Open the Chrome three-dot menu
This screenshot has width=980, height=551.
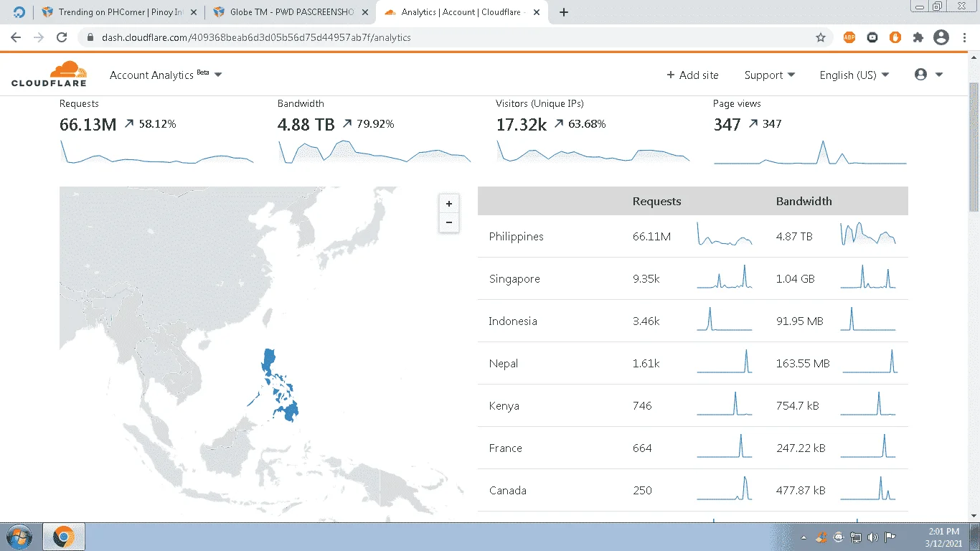[x=964, y=37]
